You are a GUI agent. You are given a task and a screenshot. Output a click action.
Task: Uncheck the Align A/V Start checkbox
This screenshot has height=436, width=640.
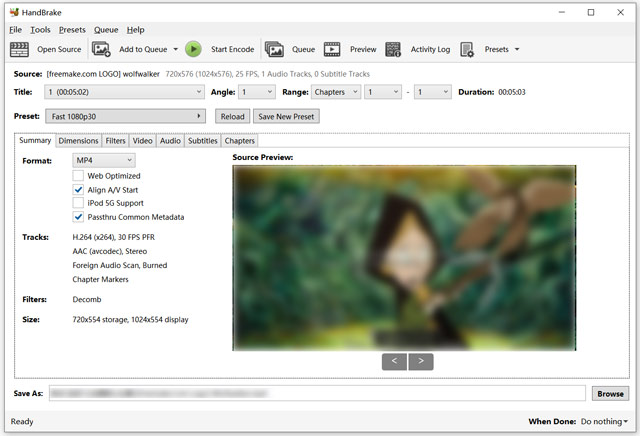coord(78,190)
